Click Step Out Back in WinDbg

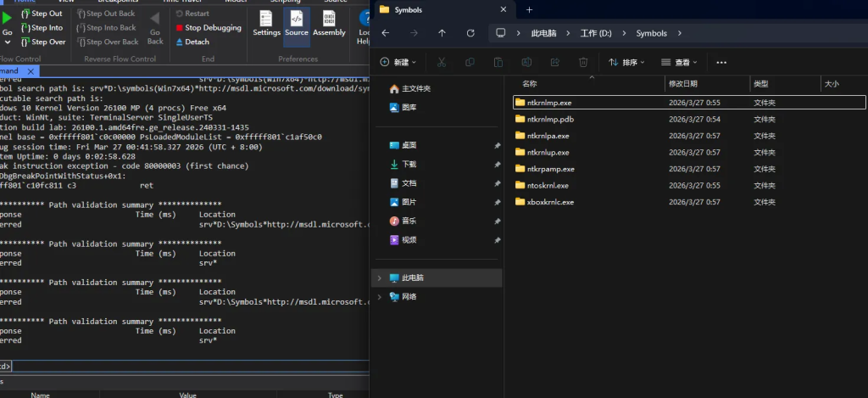(x=106, y=14)
